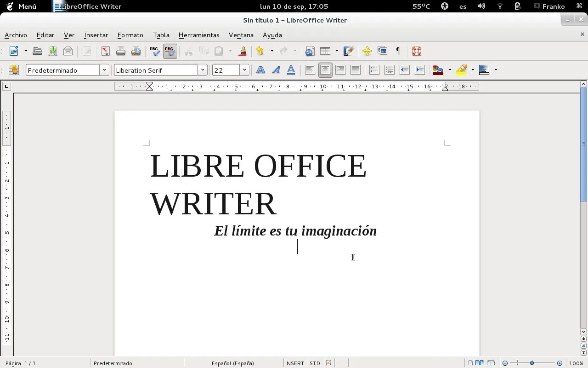This screenshot has height=368, width=588.
Task: Switch to book view layout
Action: [x=491, y=363]
